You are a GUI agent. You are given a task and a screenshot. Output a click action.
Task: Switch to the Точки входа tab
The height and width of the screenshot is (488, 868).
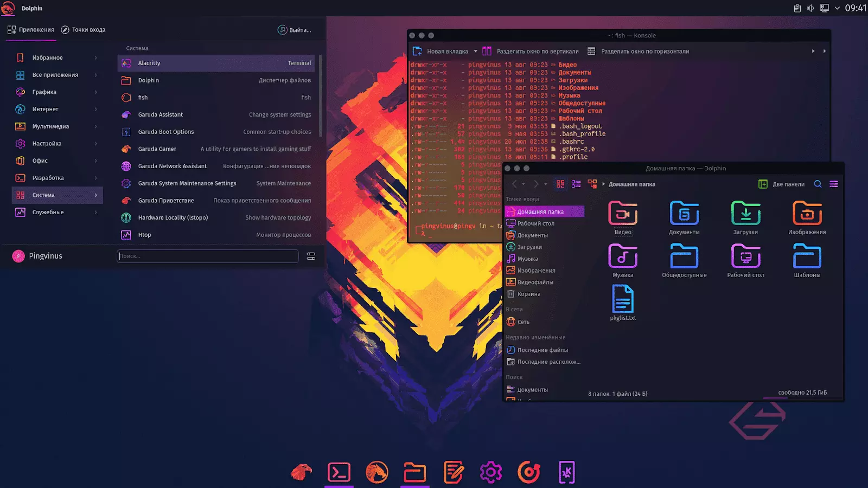pos(84,30)
